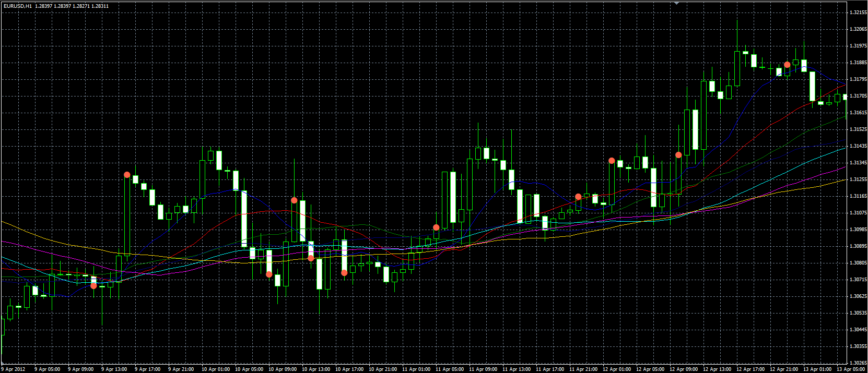Click the 13 Apr 01:00 time label
Image resolution: width=868 pixels, height=373 pixels.
coord(817,369)
